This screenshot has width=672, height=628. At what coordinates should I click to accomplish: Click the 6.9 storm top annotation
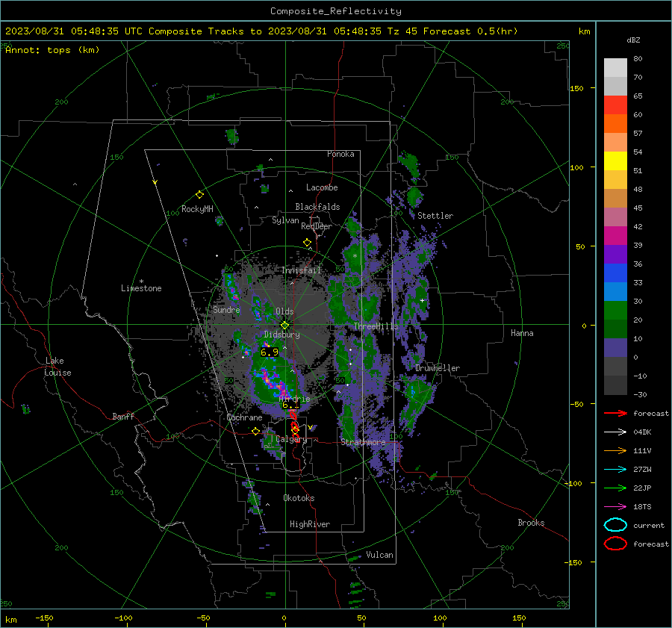270,352
